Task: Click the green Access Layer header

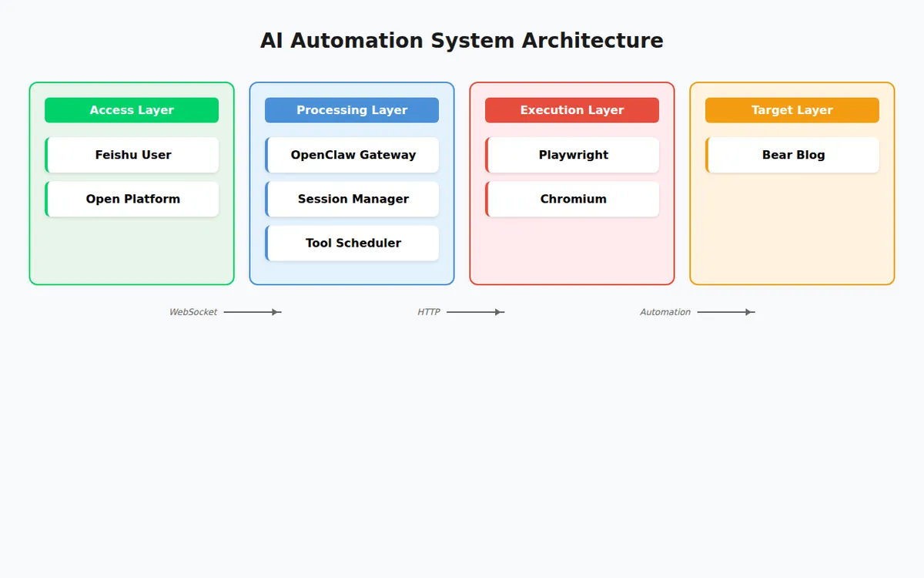Action: [x=132, y=110]
